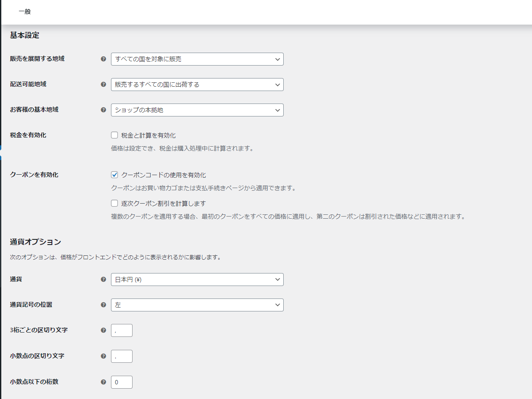Open help tip for 配送可能地域
This screenshot has height=399, width=532.
click(x=103, y=85)
